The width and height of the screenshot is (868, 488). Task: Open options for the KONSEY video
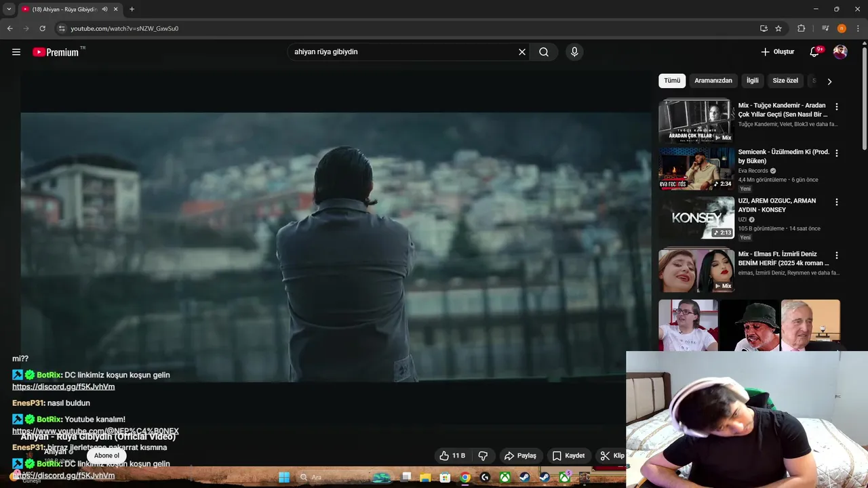[x=837, y=203]
